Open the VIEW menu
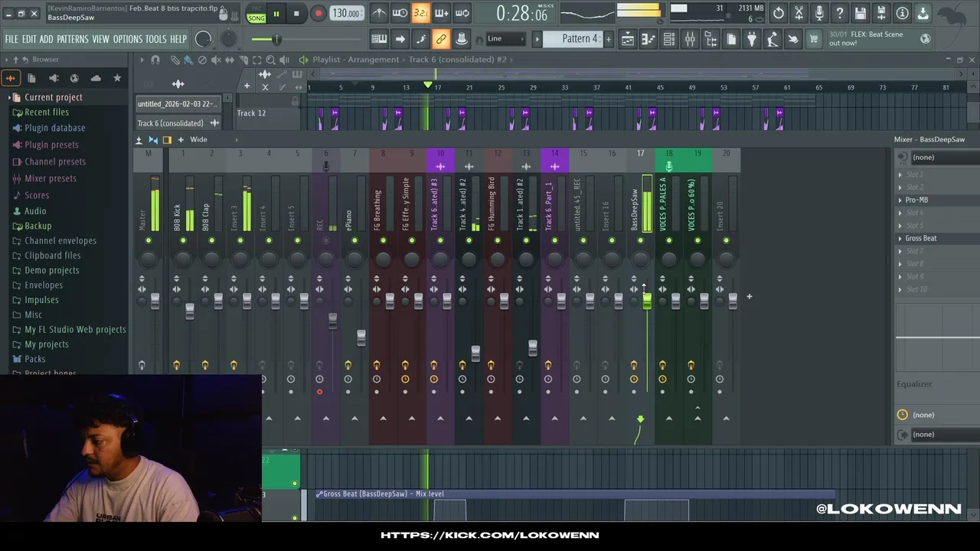 101,39
